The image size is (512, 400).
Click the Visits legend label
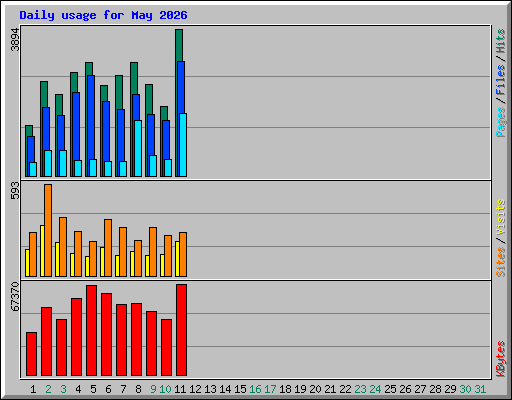pyautogui.click(x=501, y=217)
